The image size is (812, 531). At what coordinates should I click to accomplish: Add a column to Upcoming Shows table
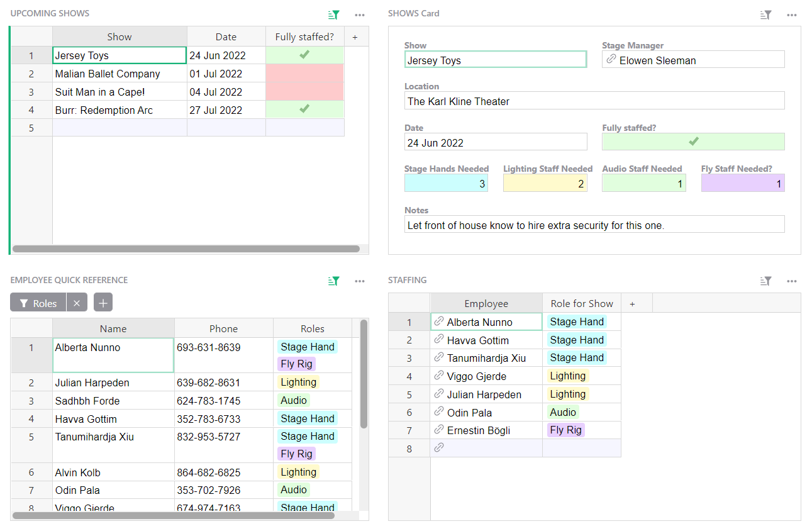click(355, 37)
